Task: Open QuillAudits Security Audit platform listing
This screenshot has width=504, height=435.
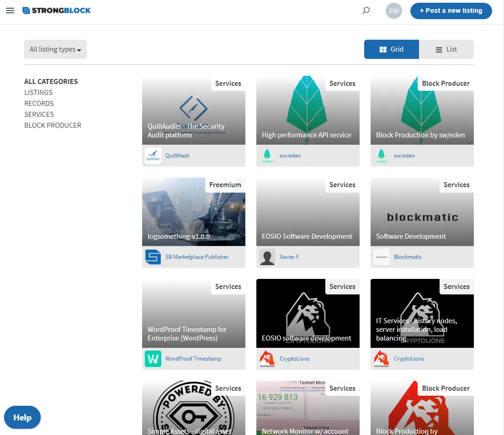Action: point(193,110)
